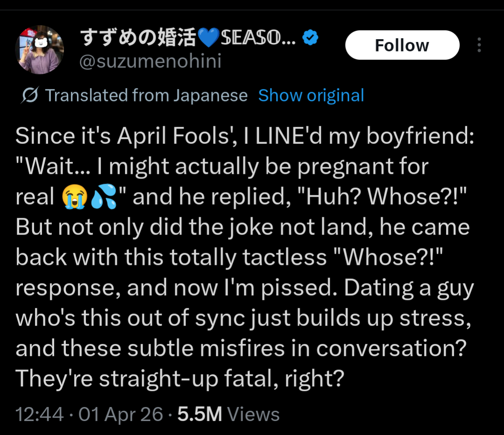Open the user's profile picture
The width and height of the screenshot is (504, 435).
click(x=39, y=50)
